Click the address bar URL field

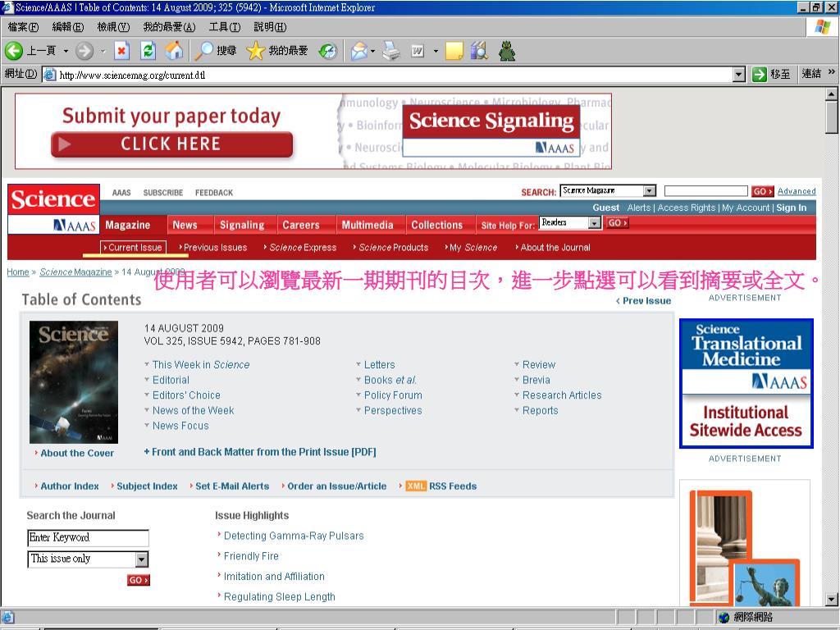click(x=394, y=75)
